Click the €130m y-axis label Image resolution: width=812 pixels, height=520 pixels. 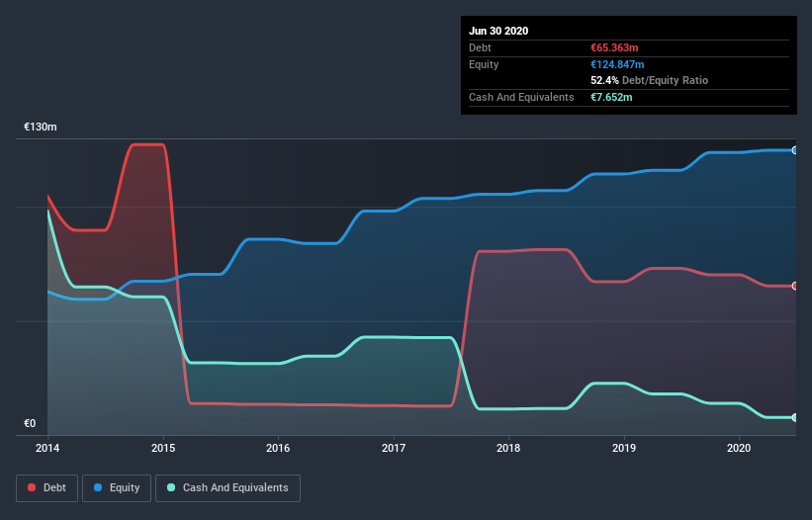[x=41, y=128]
